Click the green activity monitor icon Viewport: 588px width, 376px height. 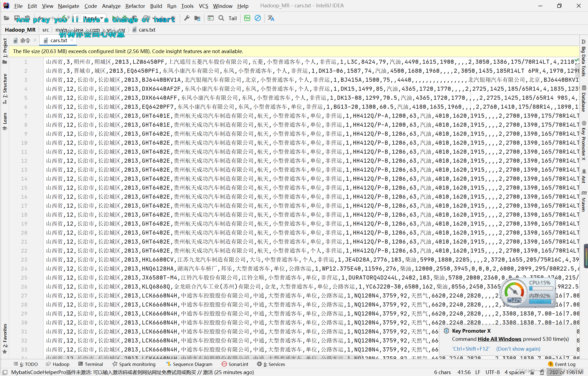coord(247,18)
